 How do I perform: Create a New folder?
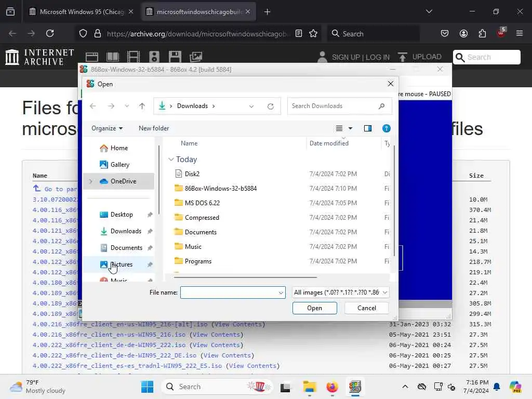[154, 128]
